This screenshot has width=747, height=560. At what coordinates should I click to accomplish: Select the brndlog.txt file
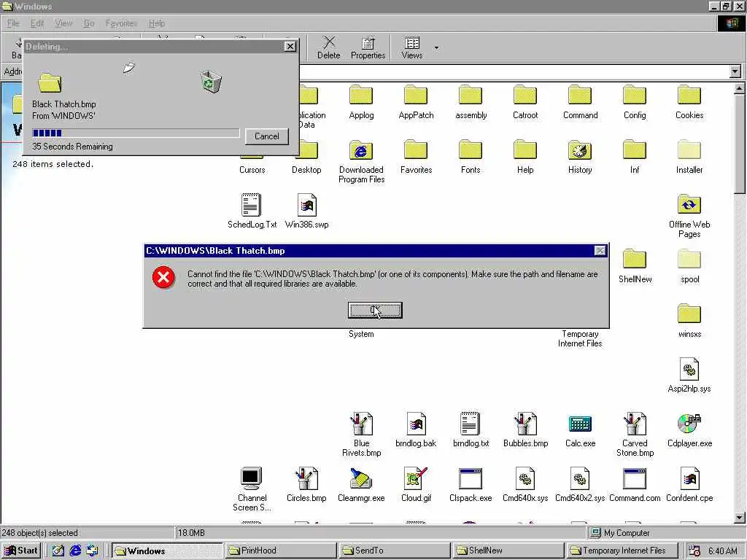click(471, 430)
